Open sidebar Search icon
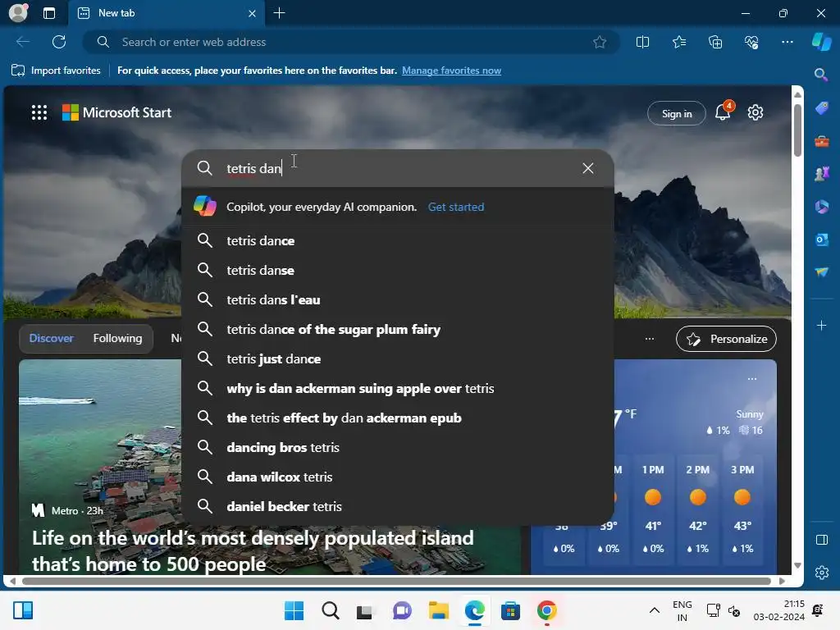 click(x=821, y=75)
